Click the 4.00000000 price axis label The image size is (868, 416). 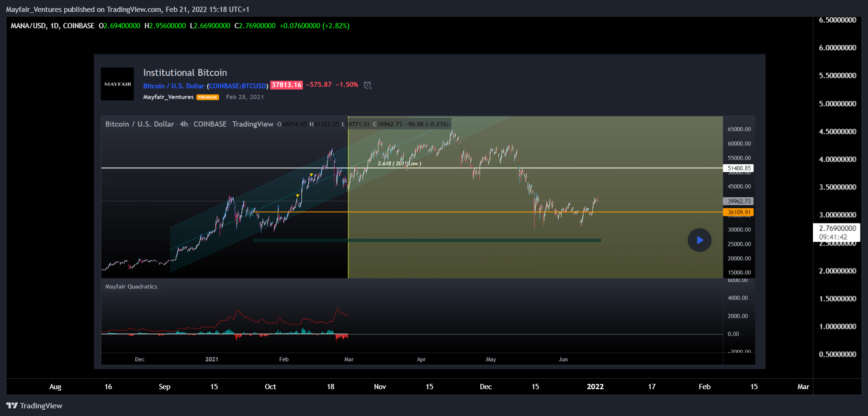(837, 159)
